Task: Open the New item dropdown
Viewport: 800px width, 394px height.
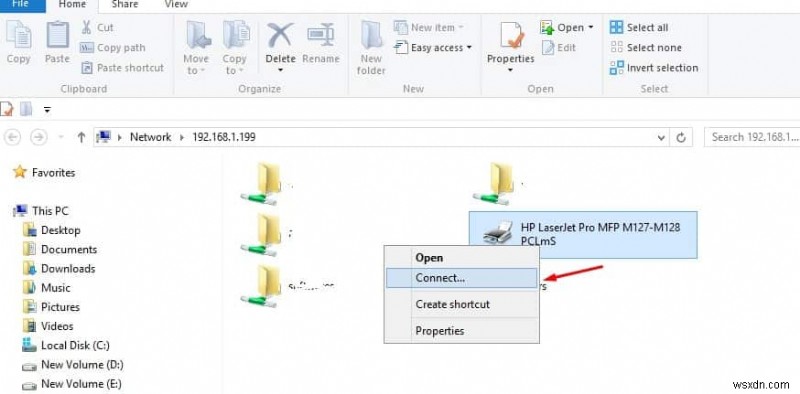Action: 429,28
